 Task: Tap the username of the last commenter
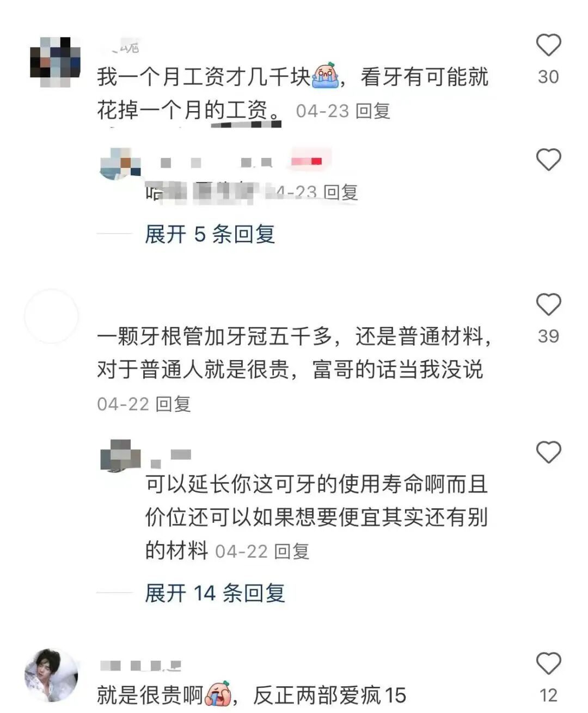pos(141,666)
